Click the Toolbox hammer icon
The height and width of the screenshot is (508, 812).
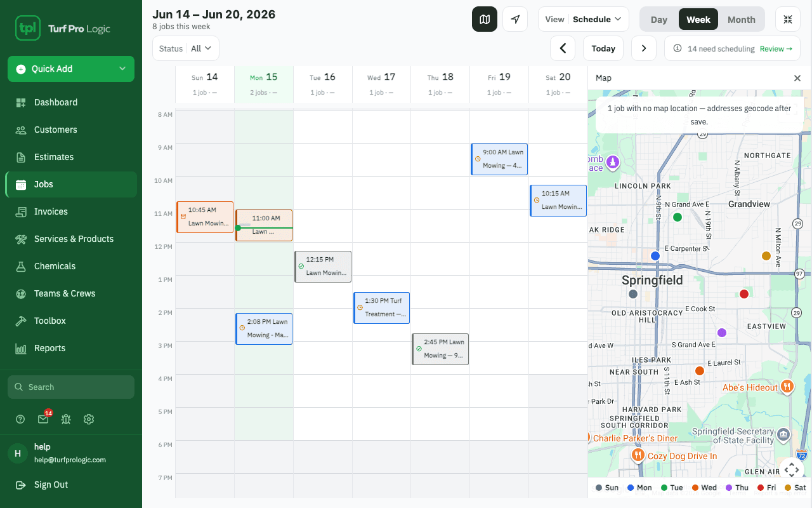[21, 321]
